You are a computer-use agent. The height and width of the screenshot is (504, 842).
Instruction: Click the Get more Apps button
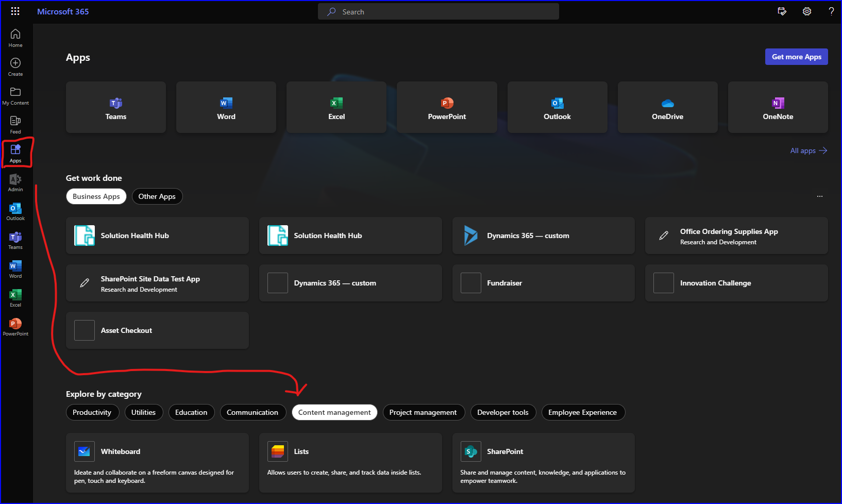(797, 57)
